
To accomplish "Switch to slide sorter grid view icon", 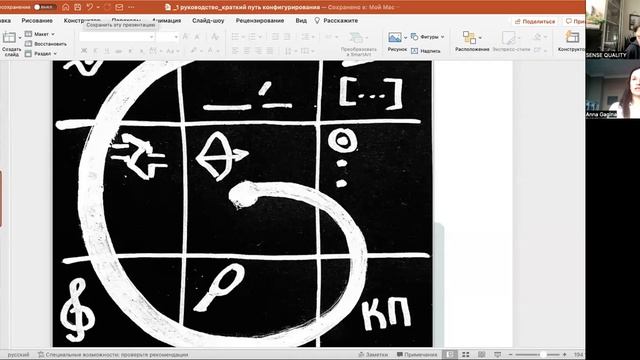I will pos(466,355).
